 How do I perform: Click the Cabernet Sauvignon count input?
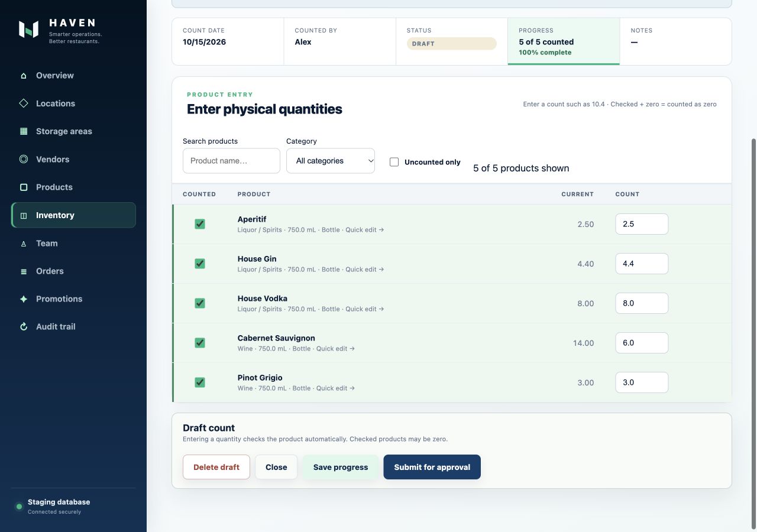[x=642, y=343]
